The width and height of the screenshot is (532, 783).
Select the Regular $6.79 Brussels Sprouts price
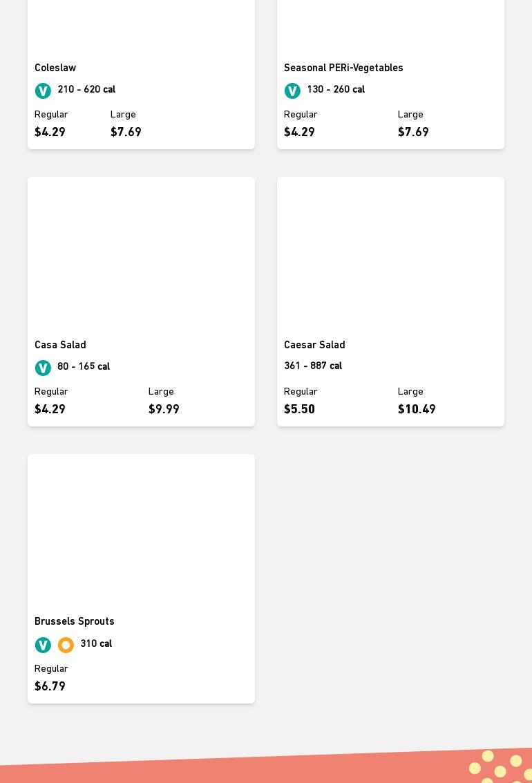pyautogui.click(x=50, y=686)
